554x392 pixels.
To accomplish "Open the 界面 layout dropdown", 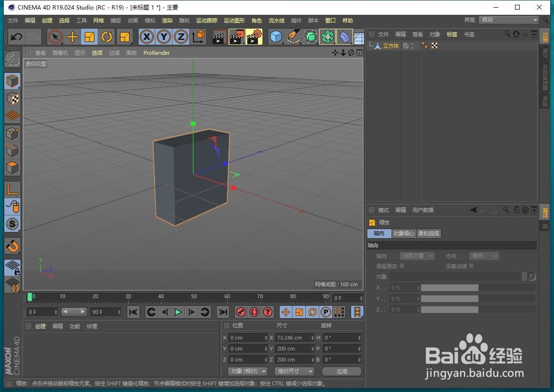I will 509,20.
